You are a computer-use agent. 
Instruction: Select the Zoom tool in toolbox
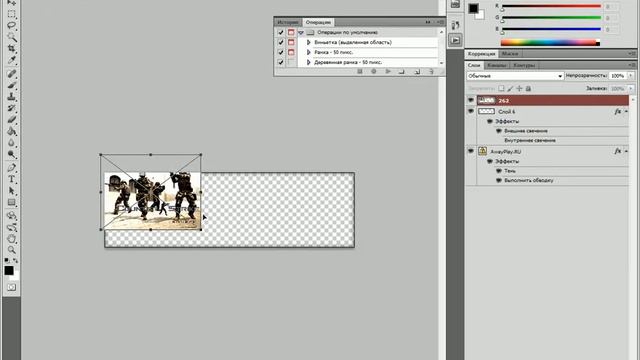click(11, 250)
